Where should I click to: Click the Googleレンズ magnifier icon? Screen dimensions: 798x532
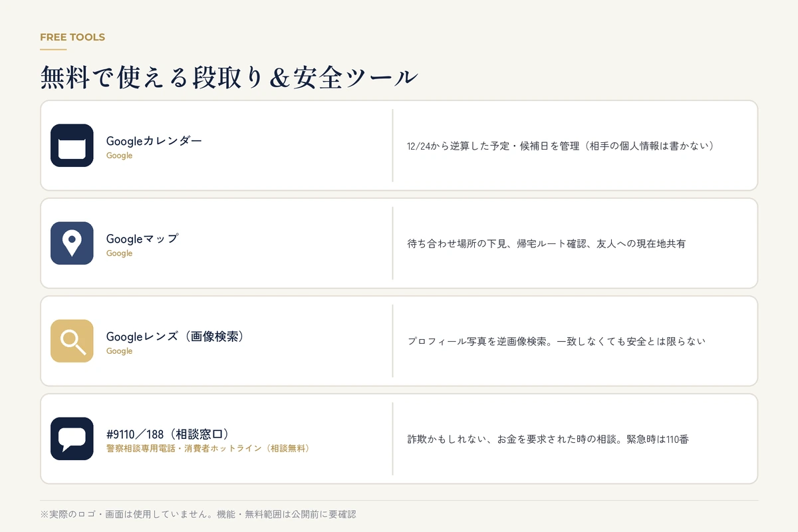point(72,341)
